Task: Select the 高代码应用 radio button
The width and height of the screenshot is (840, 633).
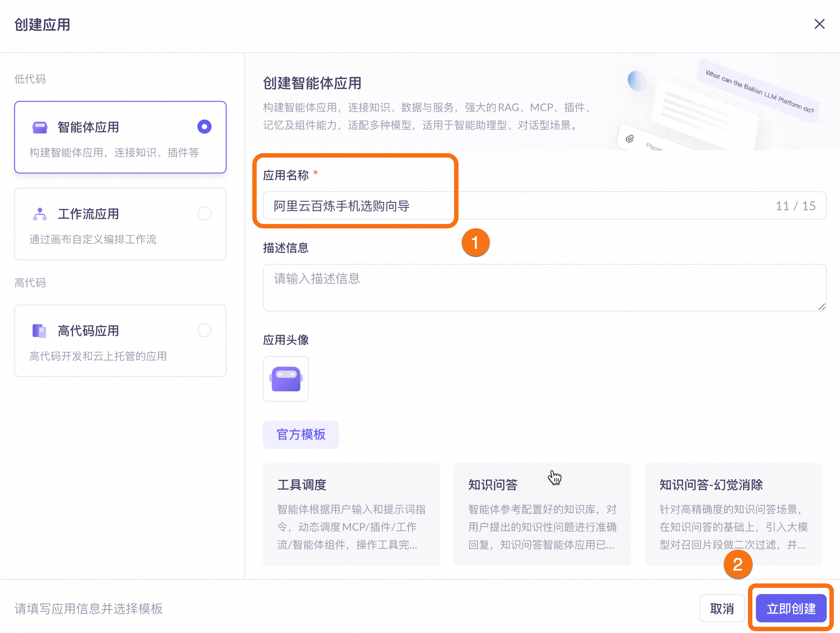Action: tap(204, 330)
